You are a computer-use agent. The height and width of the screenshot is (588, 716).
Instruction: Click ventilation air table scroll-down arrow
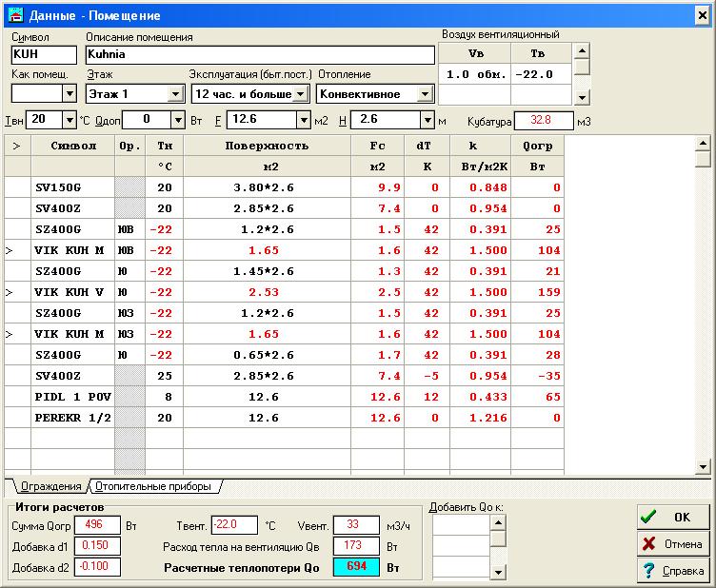(582, 97)
